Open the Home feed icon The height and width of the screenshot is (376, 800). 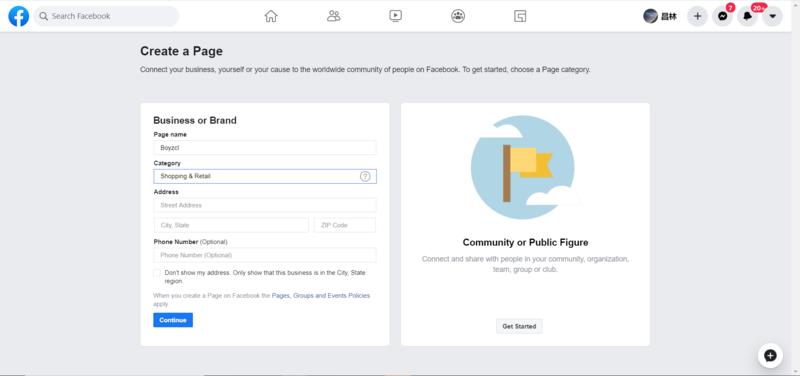[x=271, y=16]
